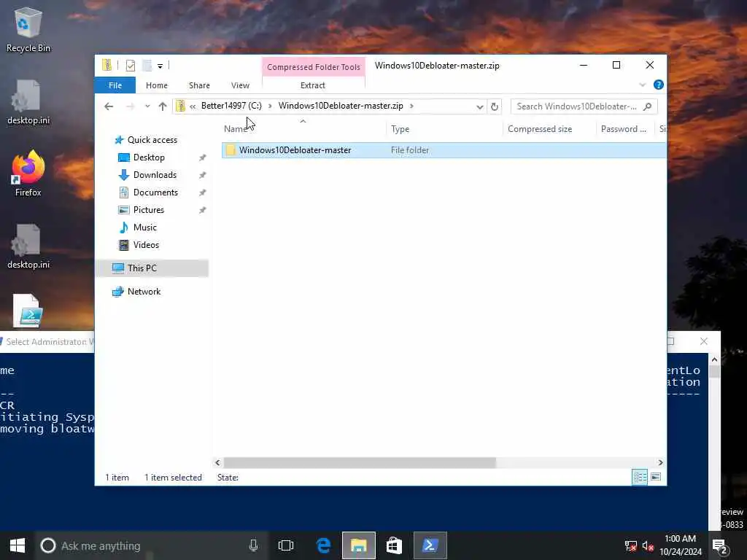Unpin Downloads using its pin icon
This screenshot has height=560, width=747.
pos(203,175)
